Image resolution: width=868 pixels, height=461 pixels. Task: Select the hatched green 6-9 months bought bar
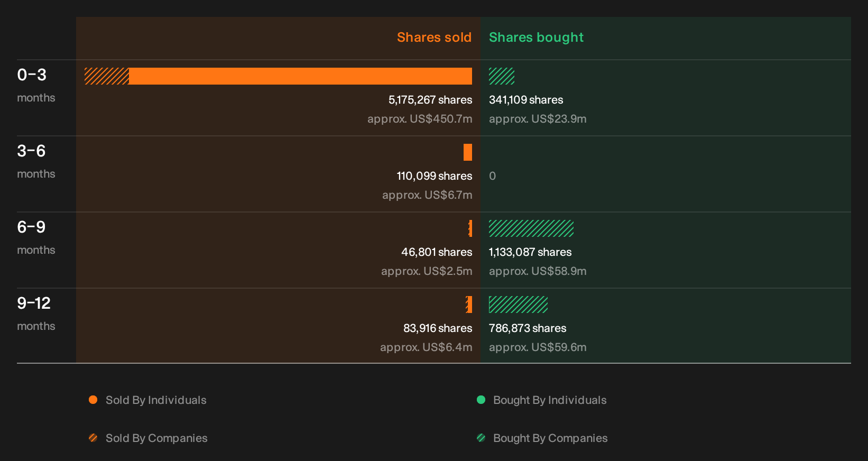click(531, 228)
